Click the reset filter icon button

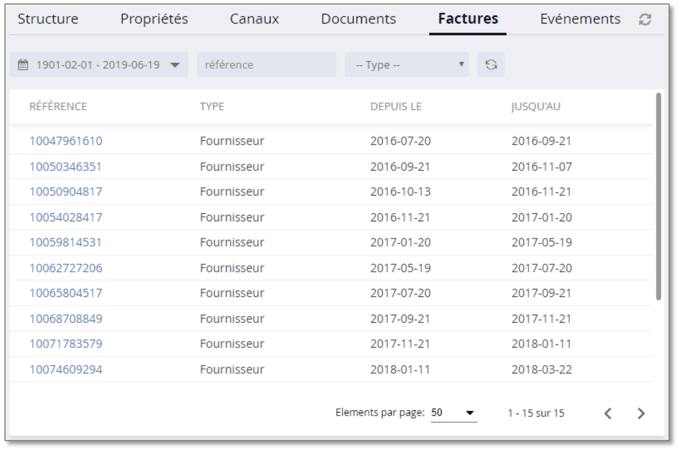[x=490, y=65]
